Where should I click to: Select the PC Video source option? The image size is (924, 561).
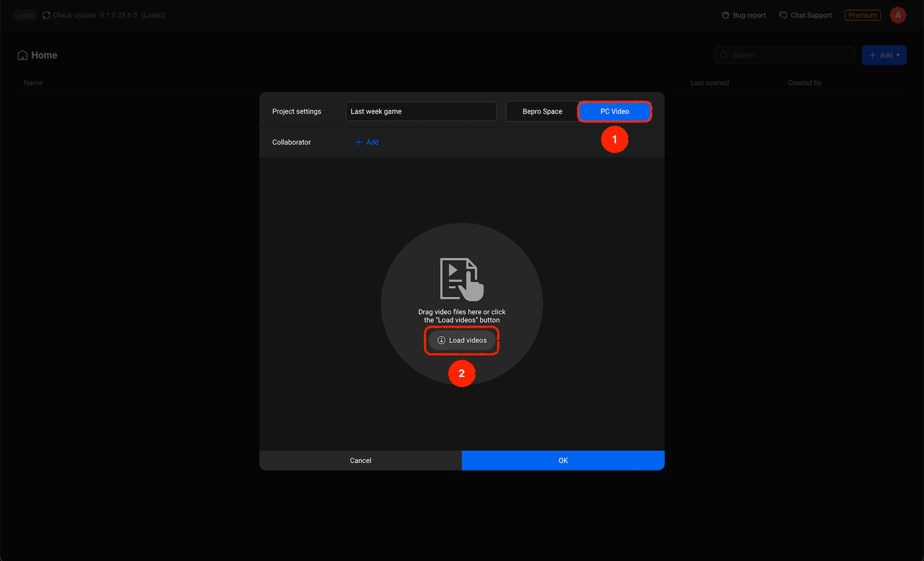(615, 112)
